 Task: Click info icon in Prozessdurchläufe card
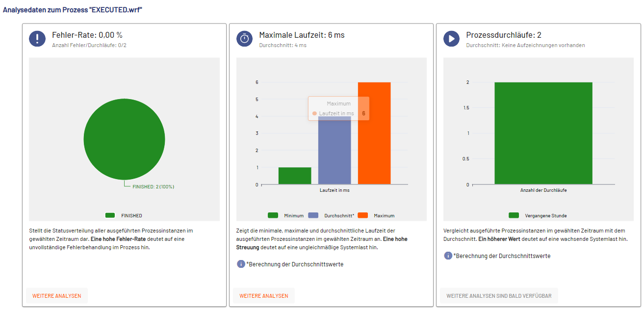point(448,256)
